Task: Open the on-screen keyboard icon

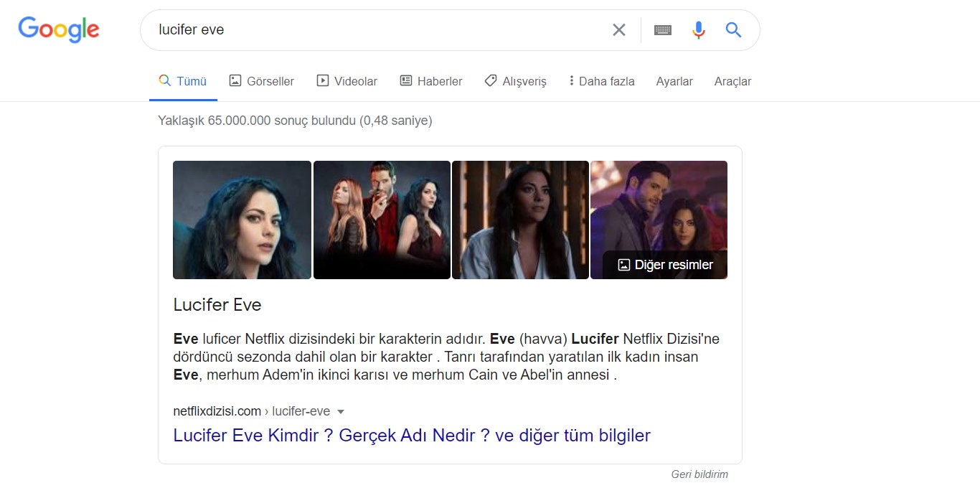Action: tap(663, 29)
